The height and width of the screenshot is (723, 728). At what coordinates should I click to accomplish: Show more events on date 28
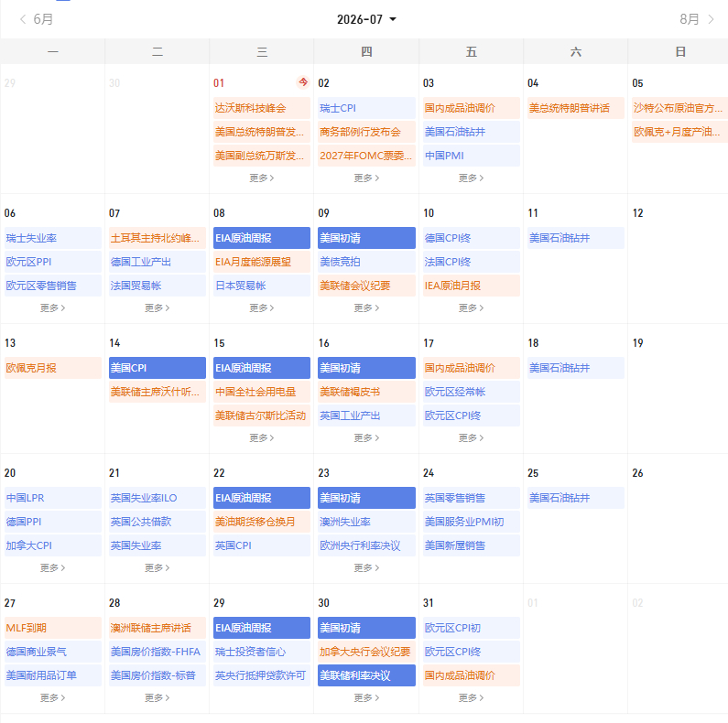point(157,697)
